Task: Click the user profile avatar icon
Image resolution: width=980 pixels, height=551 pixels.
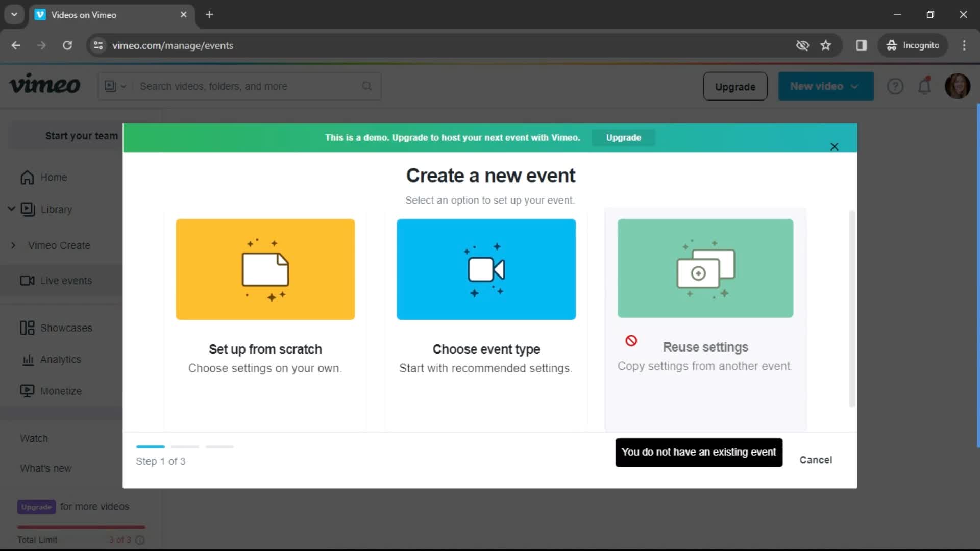Action: 957,86
